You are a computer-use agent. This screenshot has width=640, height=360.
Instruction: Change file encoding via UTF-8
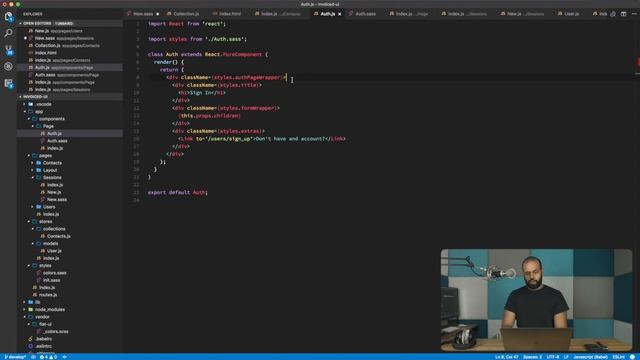click(553, 357)
